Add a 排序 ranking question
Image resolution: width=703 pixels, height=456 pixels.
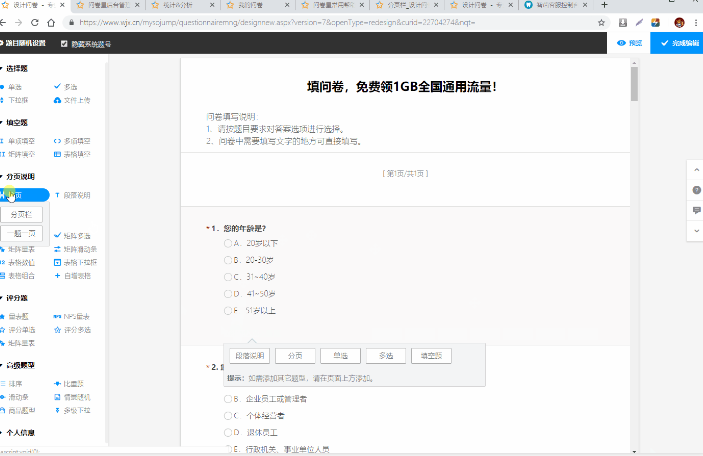click(11, 384)
